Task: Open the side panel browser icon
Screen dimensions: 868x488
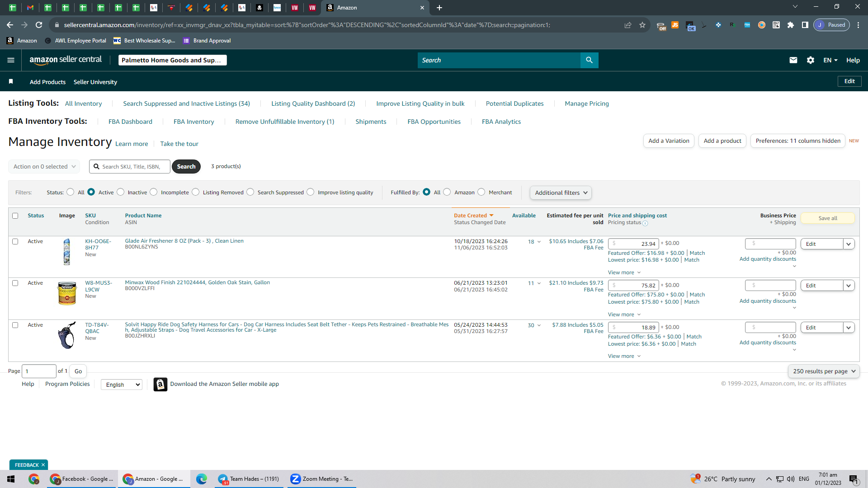Action: point(805,25)
